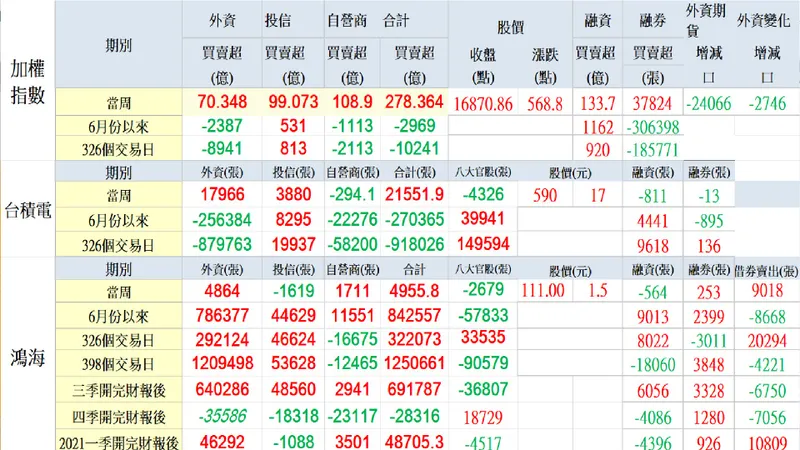Click the cell showing 21551.9
Image resolution: width=800 pixels, height=450 pixels.
point(414,194)
